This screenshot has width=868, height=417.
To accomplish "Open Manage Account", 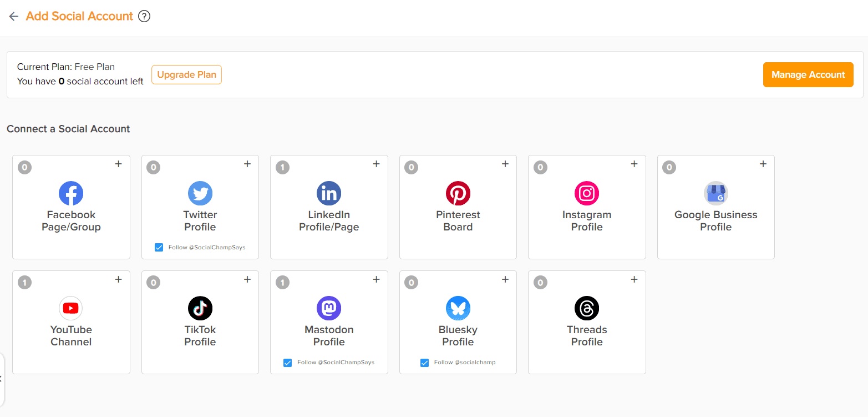I will tap(808, 74).
